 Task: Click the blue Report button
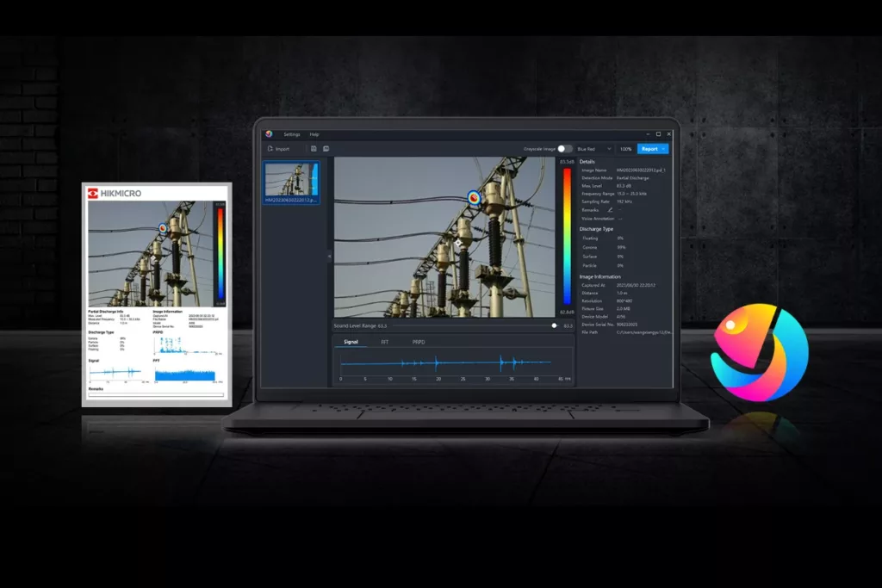[649, 149]
